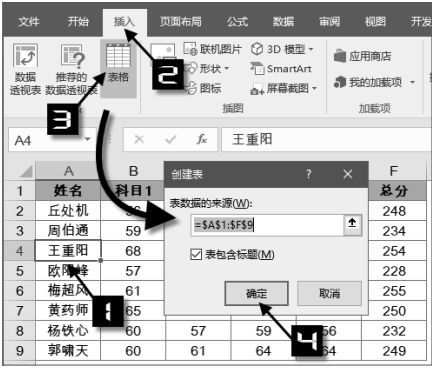
Task: Select the cell 王重阳
Action: [68, 250]
